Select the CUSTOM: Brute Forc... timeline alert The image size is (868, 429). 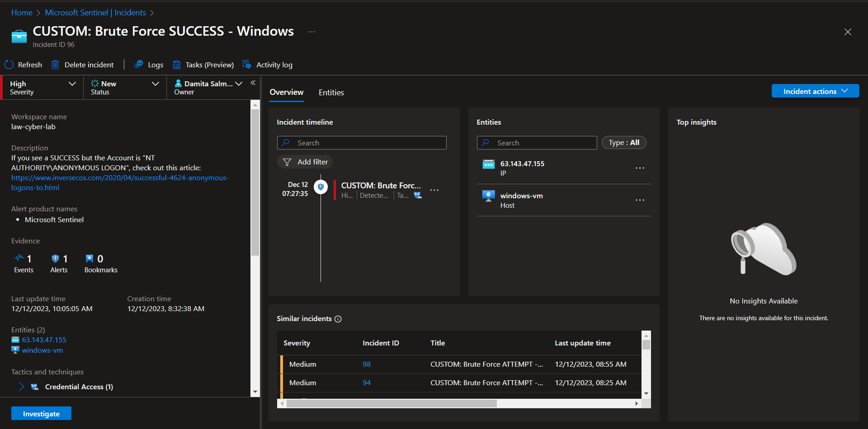click(381, 186)
